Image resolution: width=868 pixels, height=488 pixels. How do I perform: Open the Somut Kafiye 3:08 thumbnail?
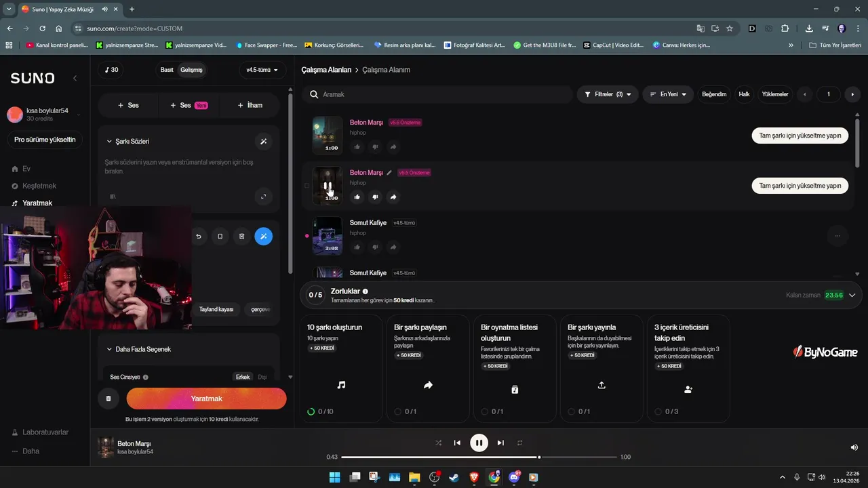327,236
